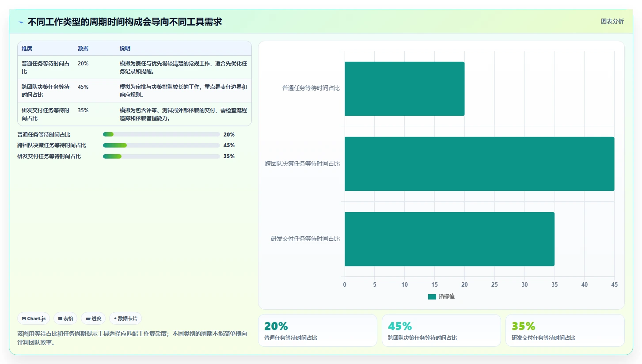Click the 数据卡片 tag chip
The width and height of the screenshot is (642, 364).
(x=125, y=318)
